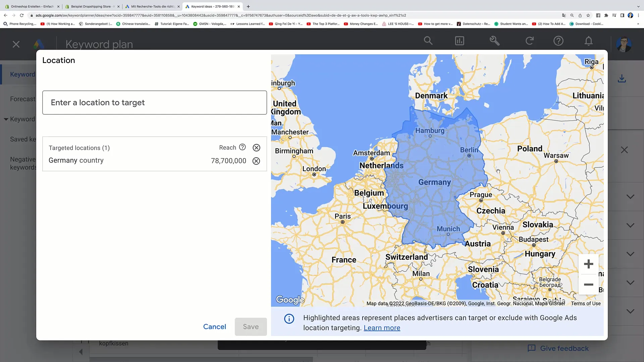This screenshot has width=644, height=362.
Task: Open a new browser tab
Action: 248,6
